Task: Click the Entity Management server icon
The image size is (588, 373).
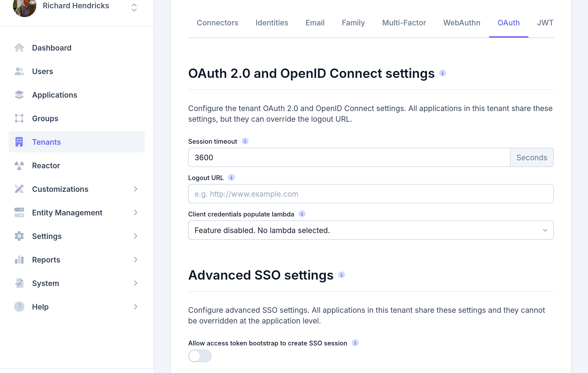Action: coord(19,212)
